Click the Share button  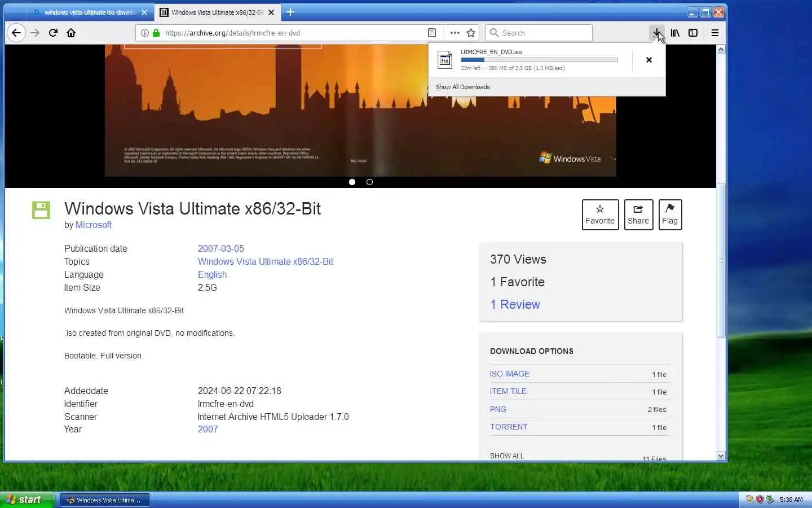638,214
